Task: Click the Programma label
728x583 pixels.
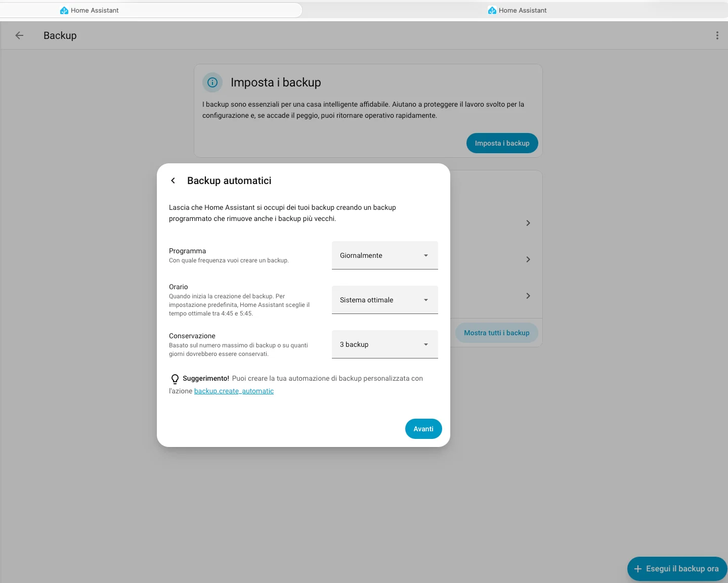Action: point(187,251)
